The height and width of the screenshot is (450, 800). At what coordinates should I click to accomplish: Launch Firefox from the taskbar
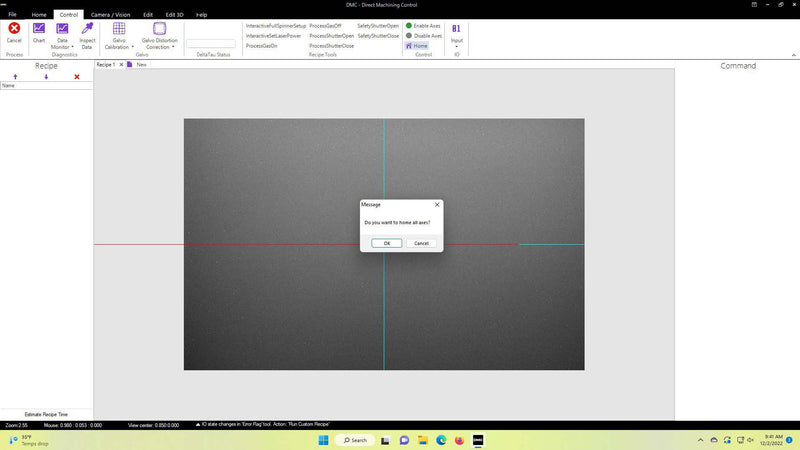[459, 440]
